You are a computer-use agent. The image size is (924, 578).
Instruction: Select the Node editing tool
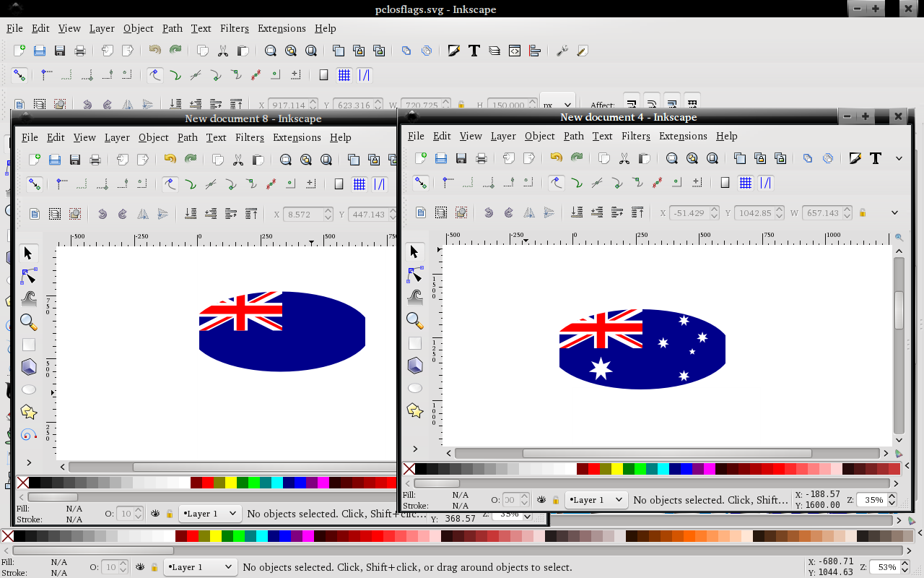pyautogui.click(x=28, y=277)
